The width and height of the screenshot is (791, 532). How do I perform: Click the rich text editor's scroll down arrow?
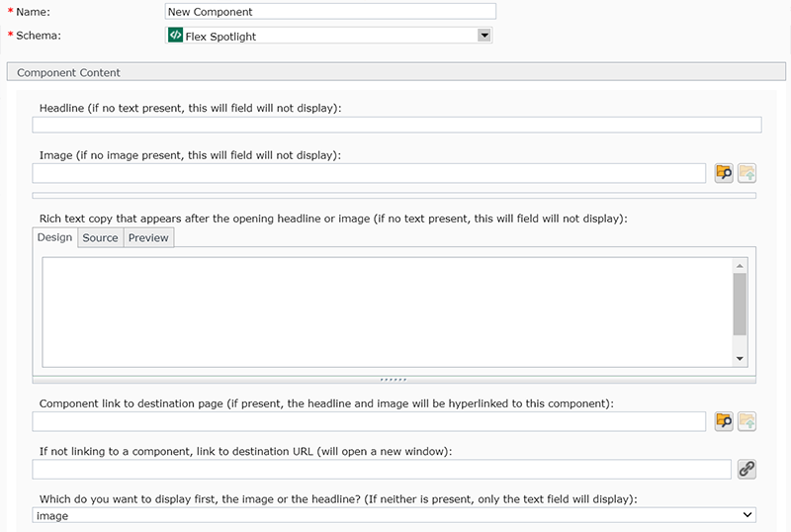pos(740,358)
